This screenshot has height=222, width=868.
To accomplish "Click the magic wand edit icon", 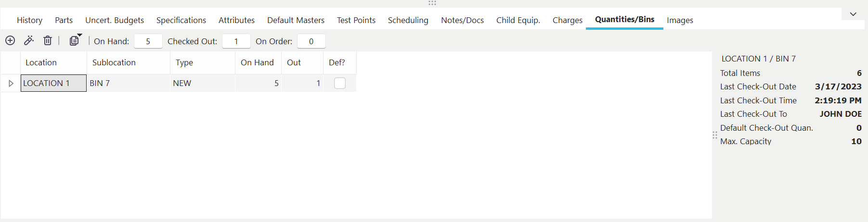I will coord(29,41).
